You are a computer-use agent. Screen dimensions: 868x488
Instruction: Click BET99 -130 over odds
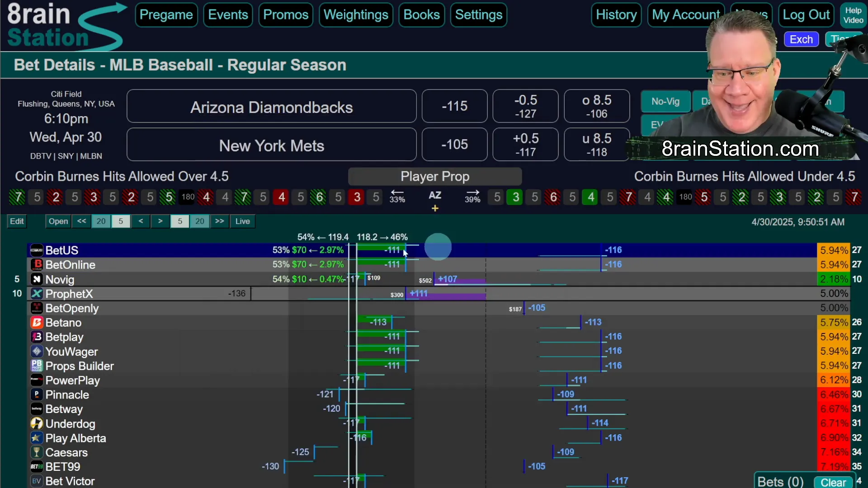pyautogui.click(x=270, y=466)
